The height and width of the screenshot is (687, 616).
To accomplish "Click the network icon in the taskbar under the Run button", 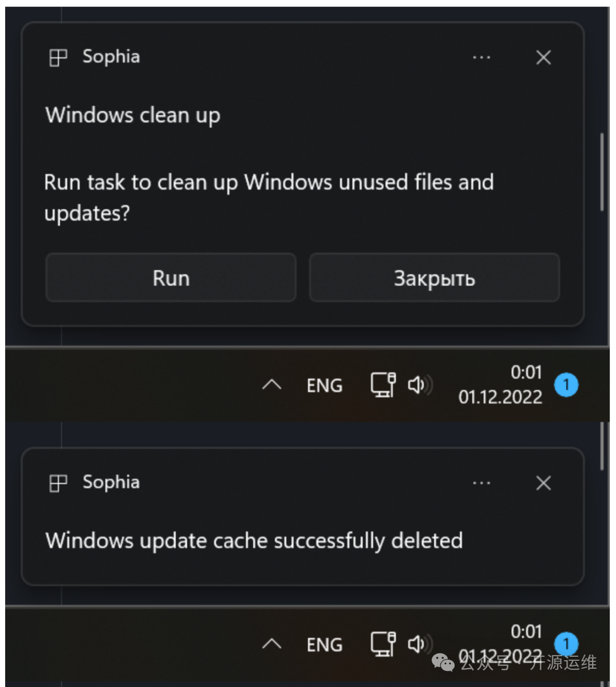I will (383, 385).
